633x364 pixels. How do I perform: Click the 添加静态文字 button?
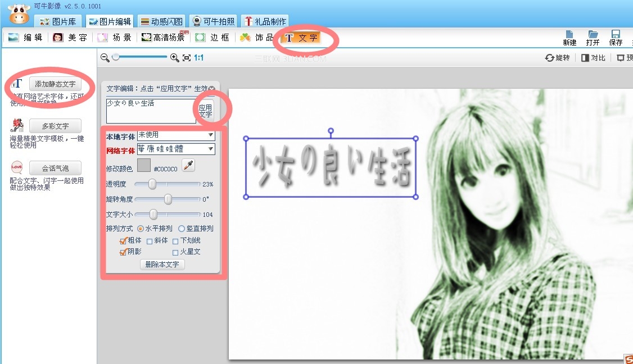(x=55, y=84)
